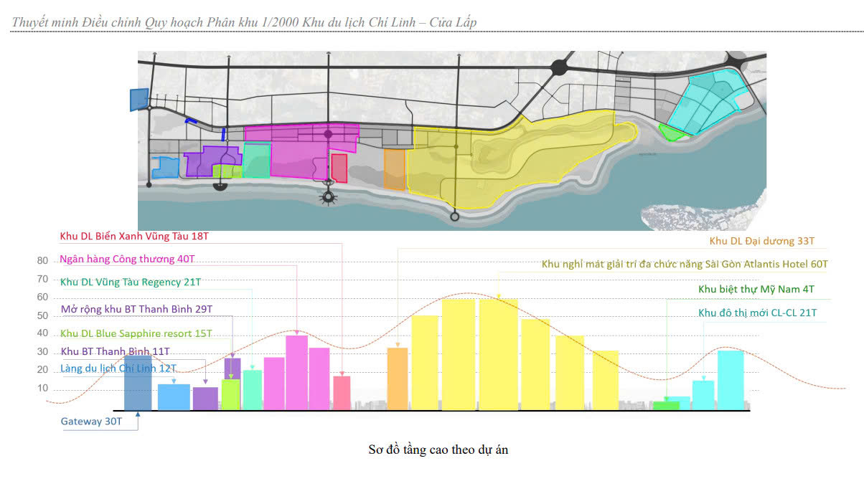This screenshot has width=864, height=504.
Task: Click the caption 'Sơ đồ tầng cao theo dự án'
Action: tap(438, 450)
